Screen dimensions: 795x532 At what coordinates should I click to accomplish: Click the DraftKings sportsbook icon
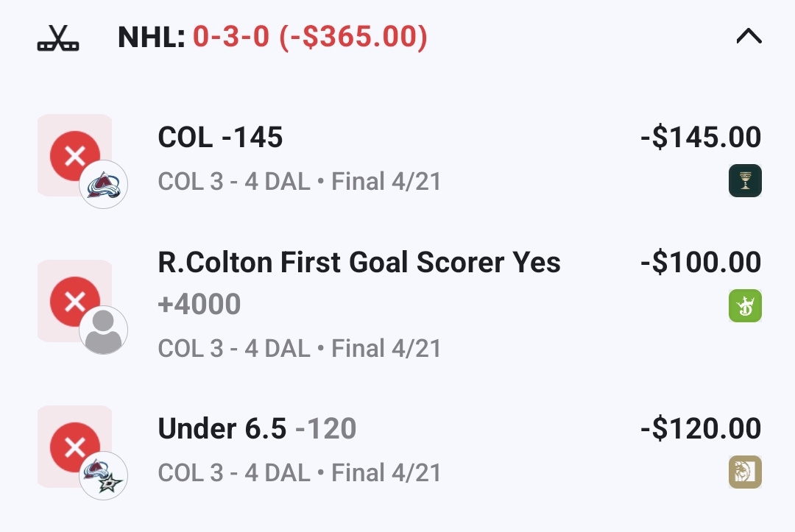[x=745, y=305]
